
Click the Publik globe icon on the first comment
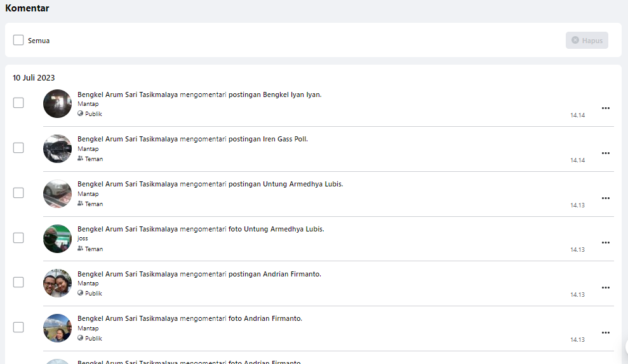tap(81, 114)
